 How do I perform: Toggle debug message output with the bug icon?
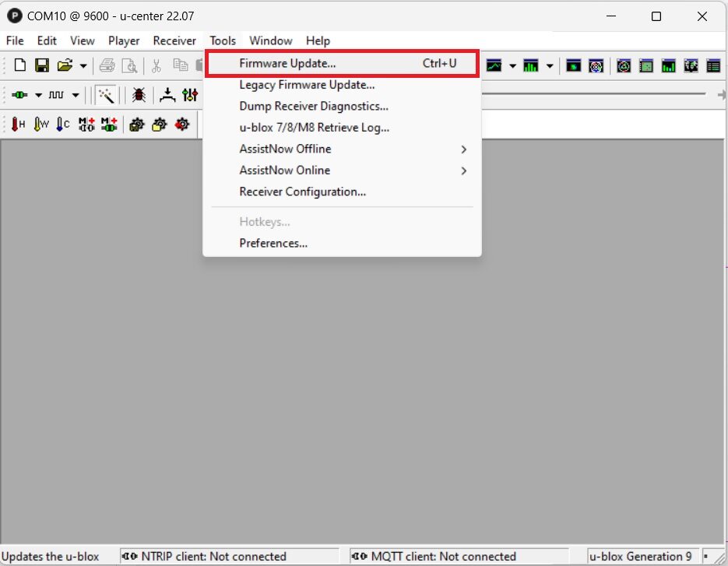(x=139, y=94)
